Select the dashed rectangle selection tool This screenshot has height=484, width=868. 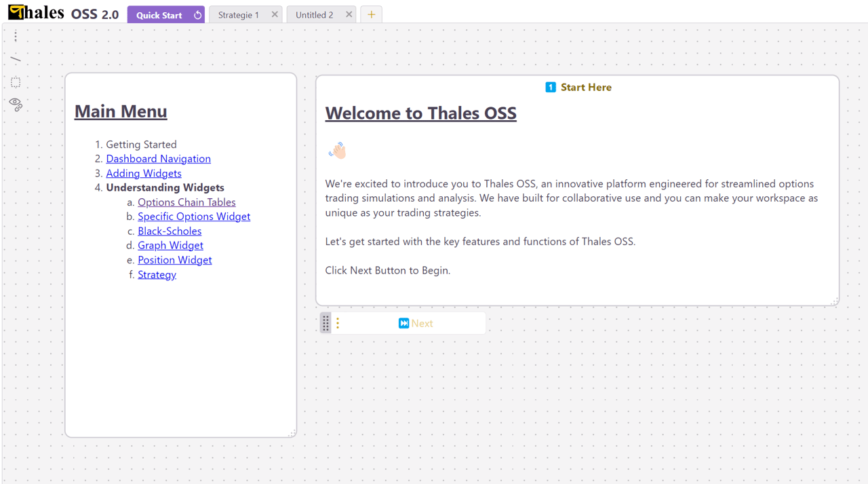click(16, 82)
